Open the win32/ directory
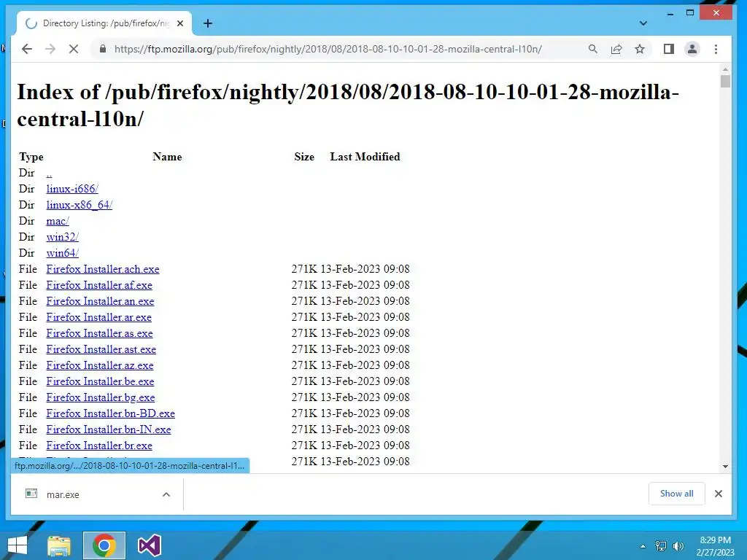The image size is (747, 560). (x=63, y=237)
